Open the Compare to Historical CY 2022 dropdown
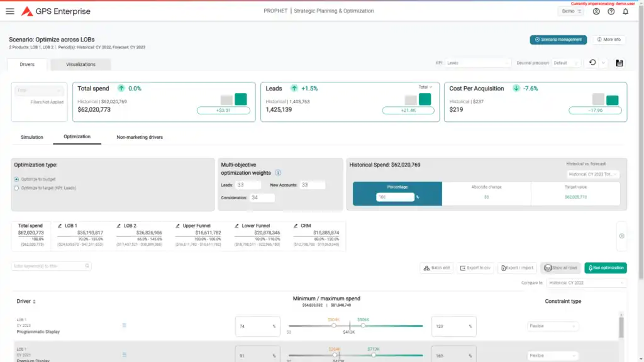Screen dimensions: 644x362 pyautogui.click(x=586, y=283)
